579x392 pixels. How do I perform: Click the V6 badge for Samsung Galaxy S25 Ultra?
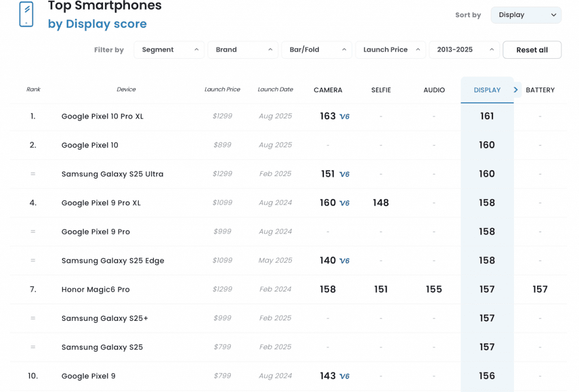[x=344, y=174]
